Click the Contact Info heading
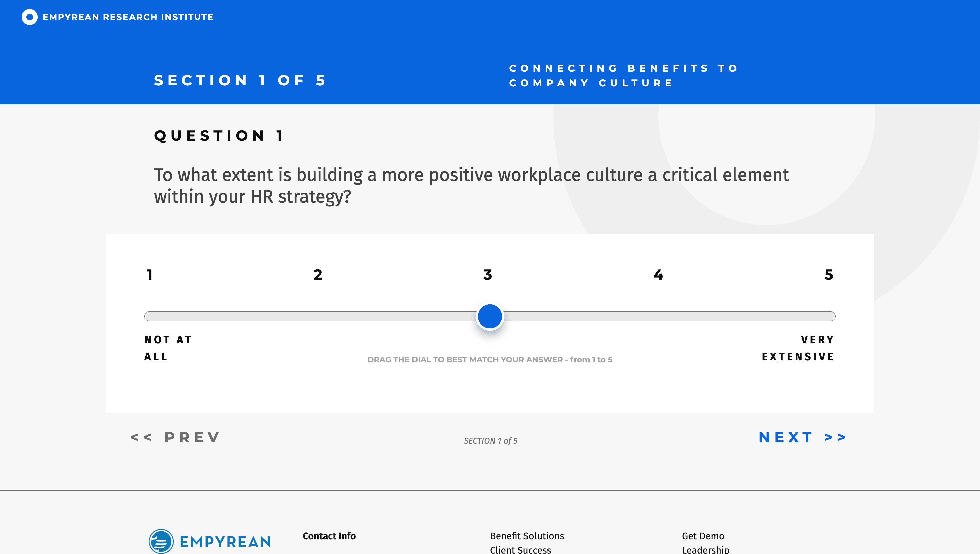The image size is (980, 554). (329, 536)
